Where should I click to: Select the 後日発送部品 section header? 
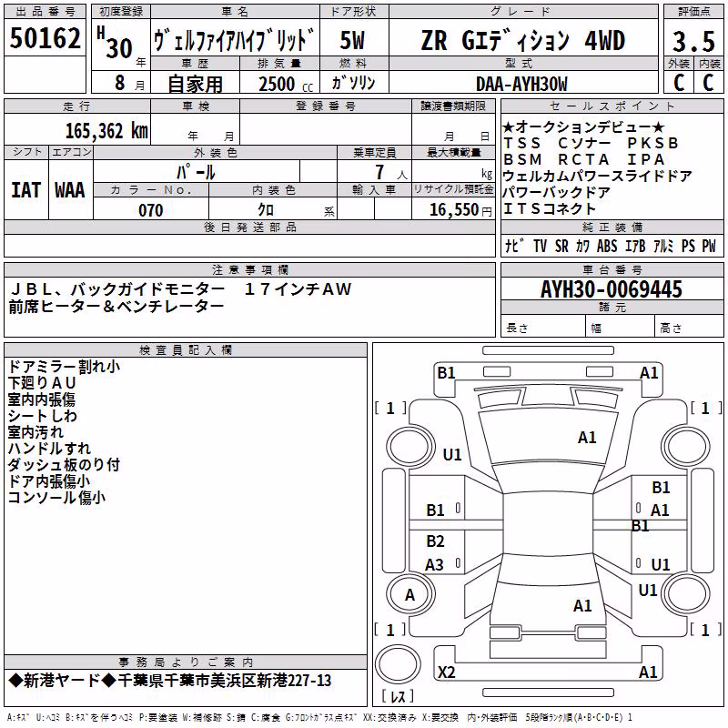coord(249,227)
